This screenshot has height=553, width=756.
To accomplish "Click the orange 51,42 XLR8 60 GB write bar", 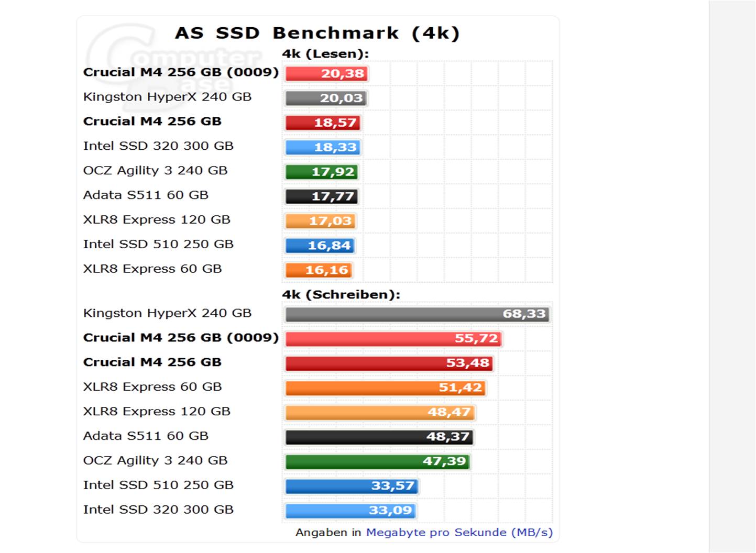I will (385, 389).
